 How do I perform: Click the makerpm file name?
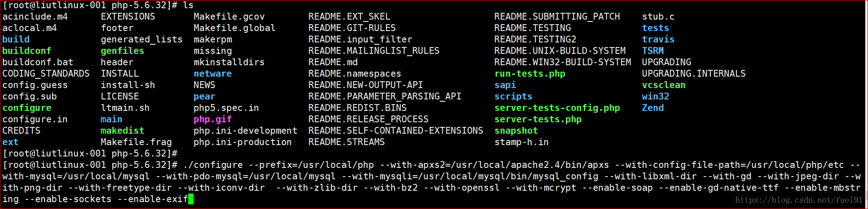click(213, 40)
